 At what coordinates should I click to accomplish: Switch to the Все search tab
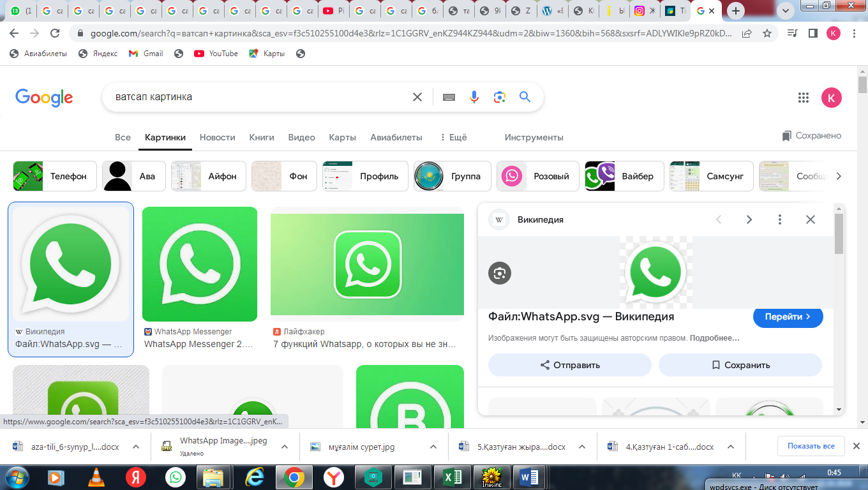[123, 137]
